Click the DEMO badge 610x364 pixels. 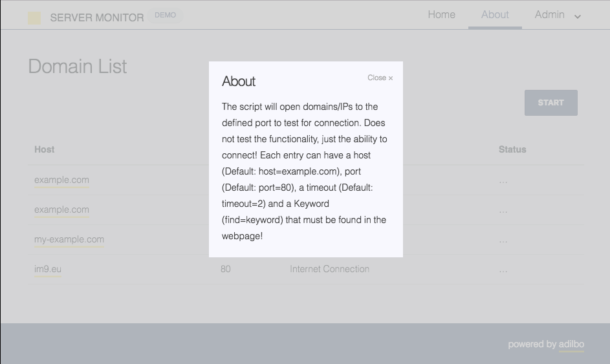tap(166, 16)
